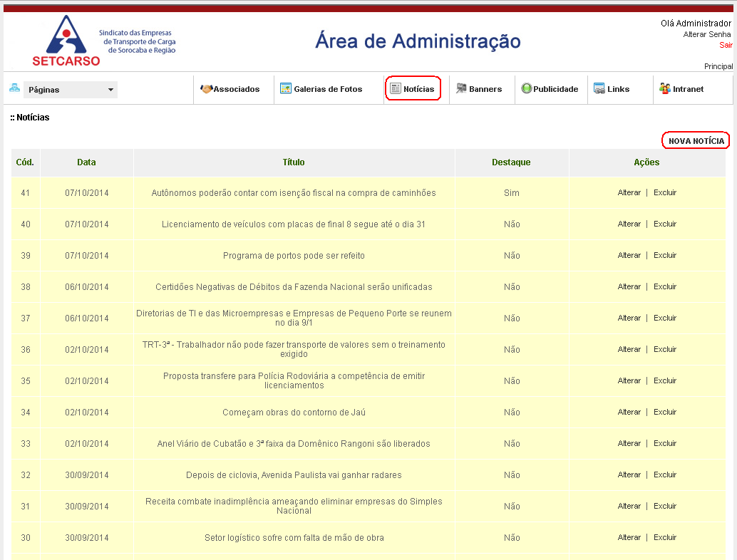Click Alterar for news 36

pyautogui.click(x=629, y=350)
